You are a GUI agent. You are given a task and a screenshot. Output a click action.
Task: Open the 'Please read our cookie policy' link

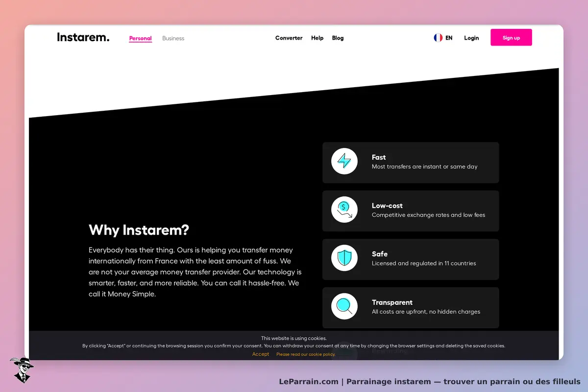306,354
